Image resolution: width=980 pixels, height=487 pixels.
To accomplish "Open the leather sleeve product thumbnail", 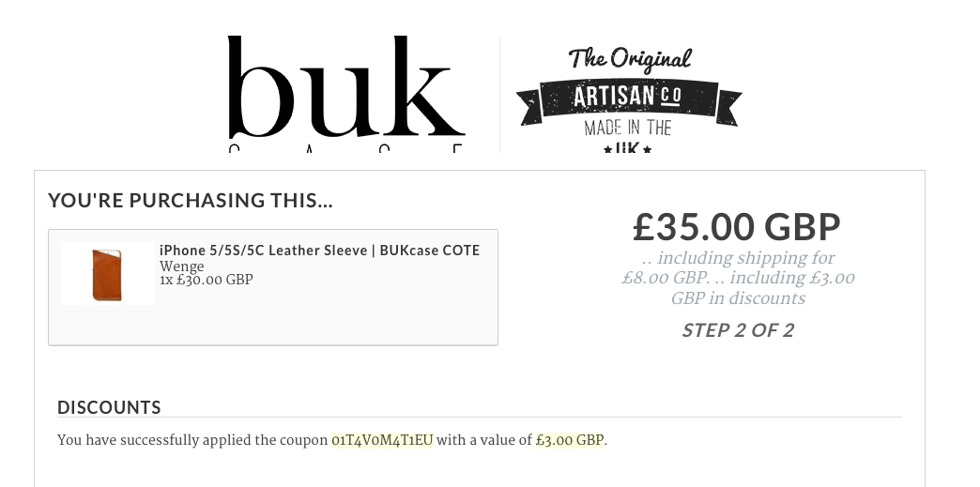I will (x=107, y=273).
